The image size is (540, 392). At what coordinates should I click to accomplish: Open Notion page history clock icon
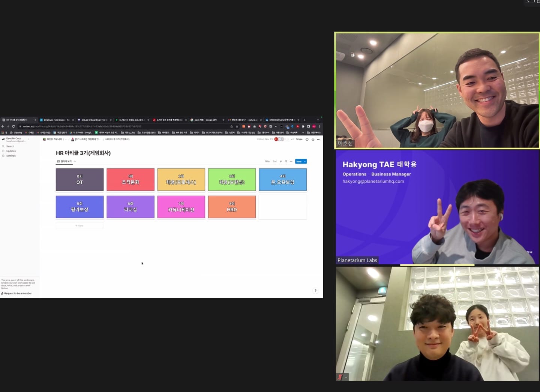[307, 139]
